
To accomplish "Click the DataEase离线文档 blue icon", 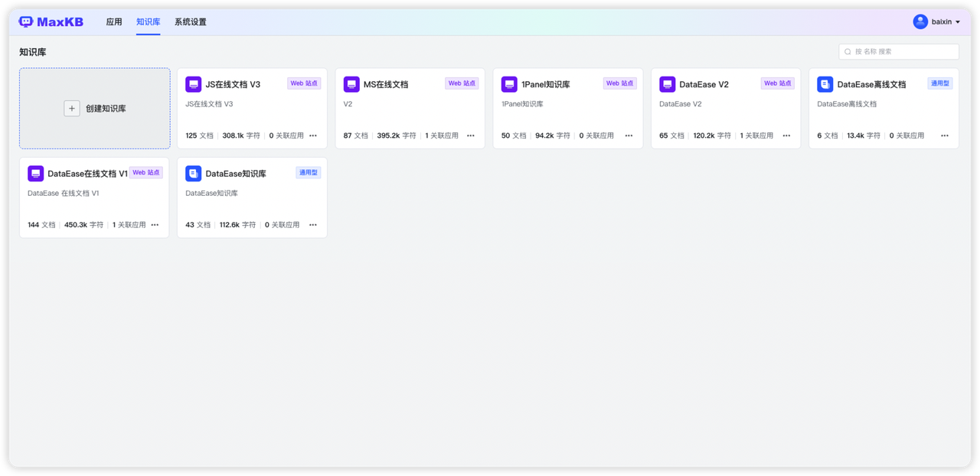I will pos(825,83).
